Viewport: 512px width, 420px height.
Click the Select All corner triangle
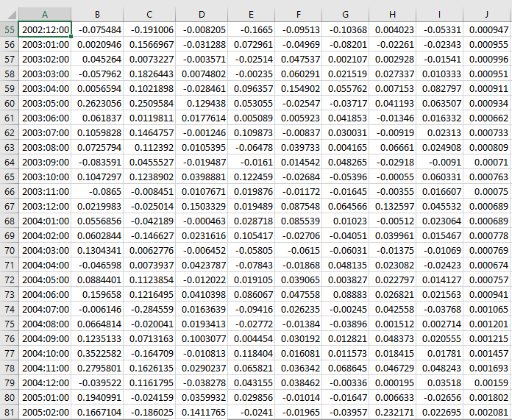click(12, 15)
